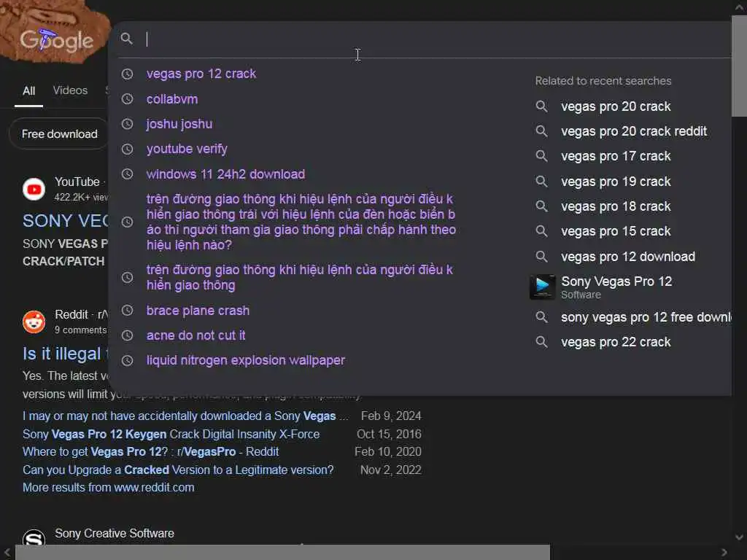This screenshot has width=747, height=560.
Task: Select the related search 'vegas pro 20 crack reddit'
Action: 634,131
